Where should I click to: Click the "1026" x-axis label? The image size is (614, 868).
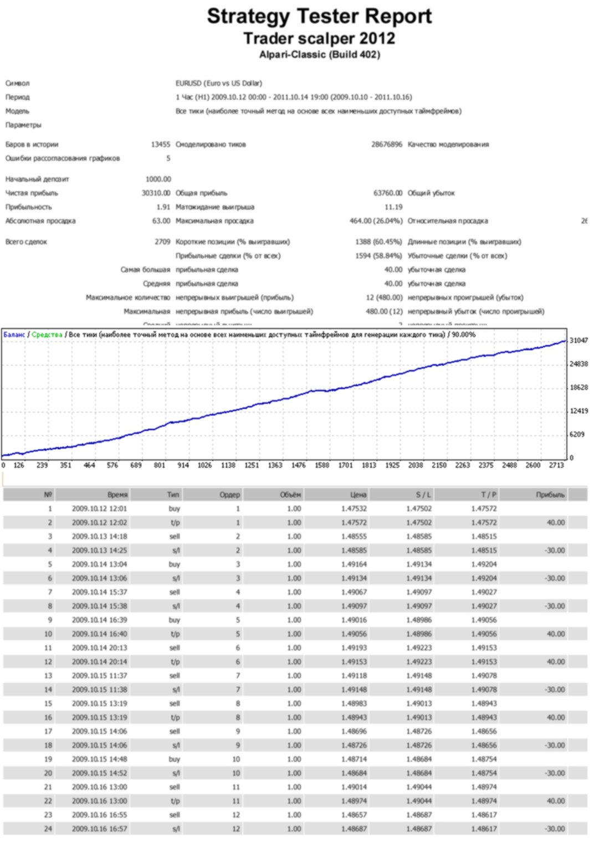pos(205,465)
